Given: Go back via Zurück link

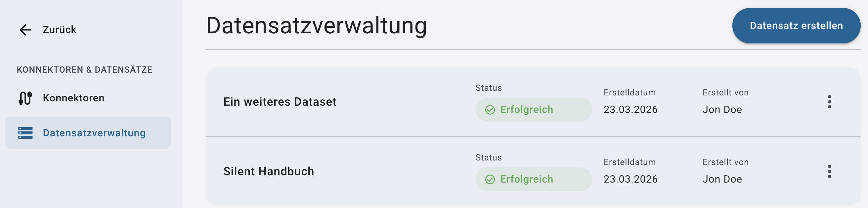Looking at the screenshot, I should coord(59,30).
